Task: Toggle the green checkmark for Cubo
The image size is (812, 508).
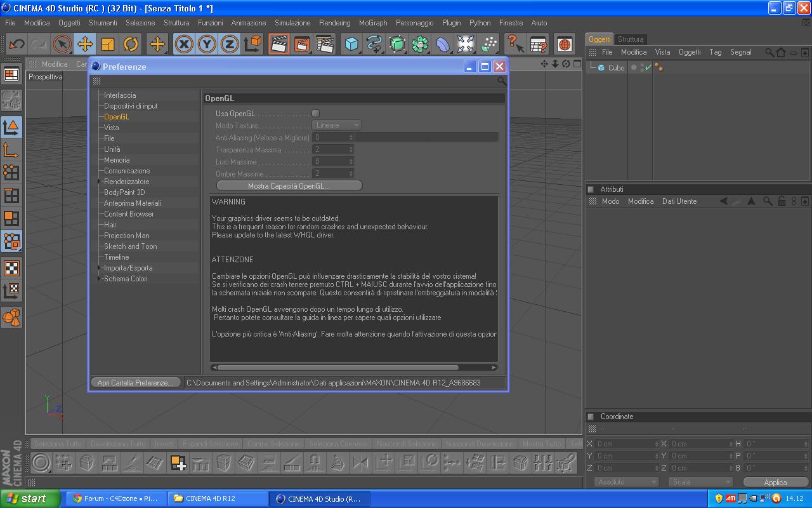Action: 648,67
